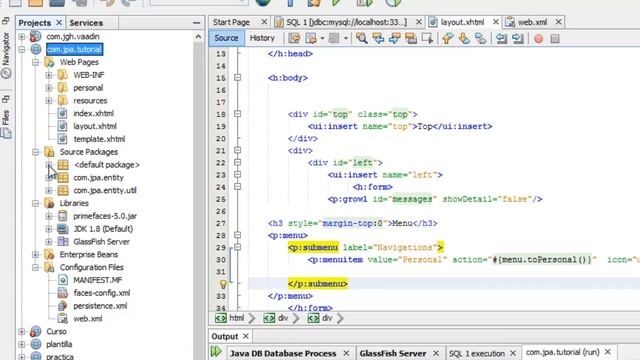
Task: Select JDK 1.8 (Default) library
Action: coord(103,229)
